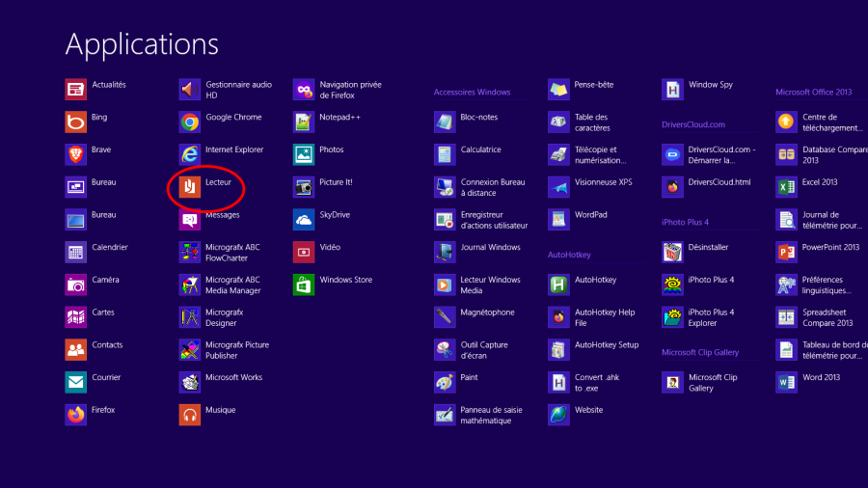Open the Musique app icon
This screenshot has width=868, height=488.
[190, 415]
